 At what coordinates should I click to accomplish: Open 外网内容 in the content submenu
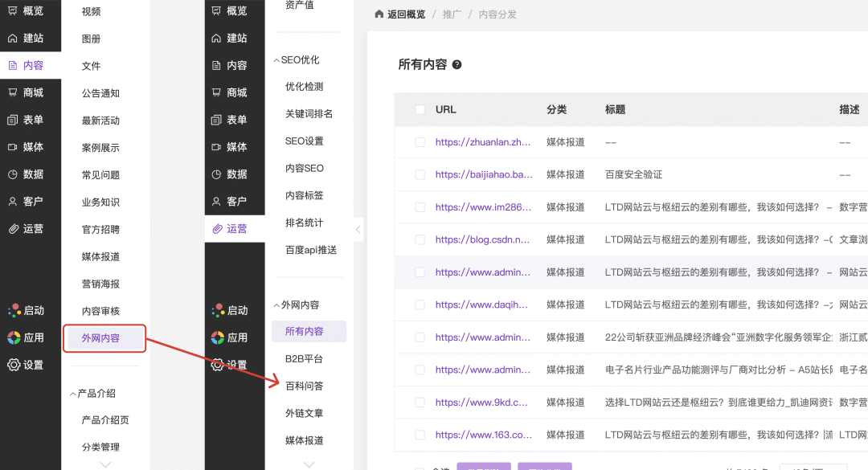104,338
